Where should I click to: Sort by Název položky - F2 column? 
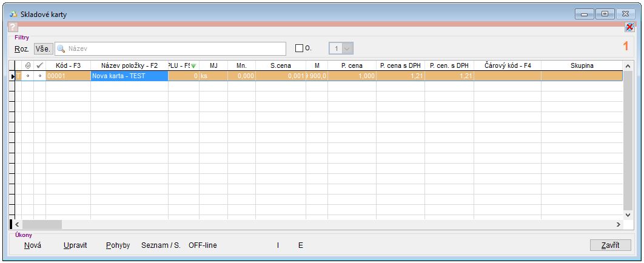[129, 65]
